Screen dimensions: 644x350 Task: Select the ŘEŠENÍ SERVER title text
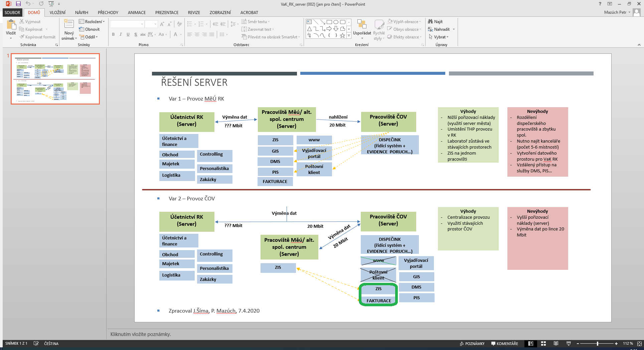pos(194,82)
